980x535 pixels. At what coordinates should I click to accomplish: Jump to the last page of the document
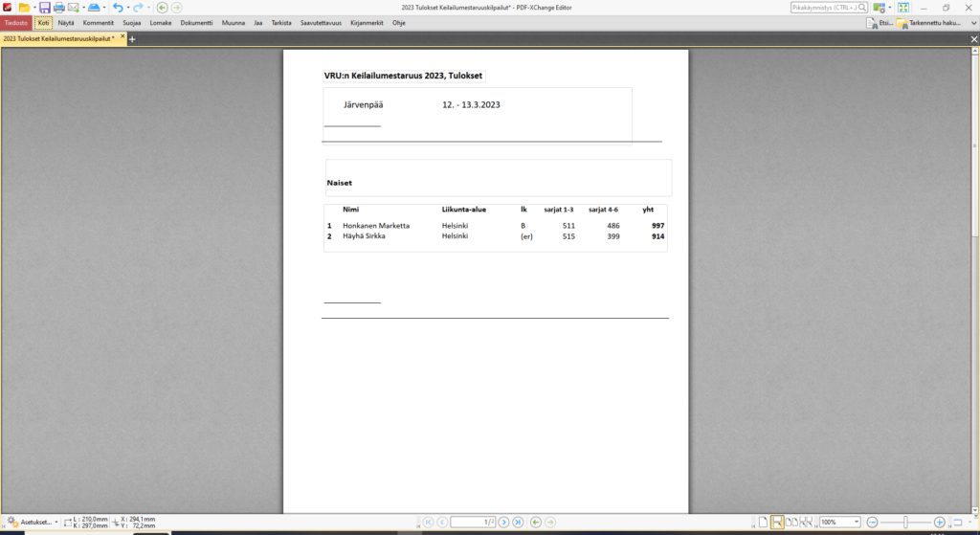518,522
